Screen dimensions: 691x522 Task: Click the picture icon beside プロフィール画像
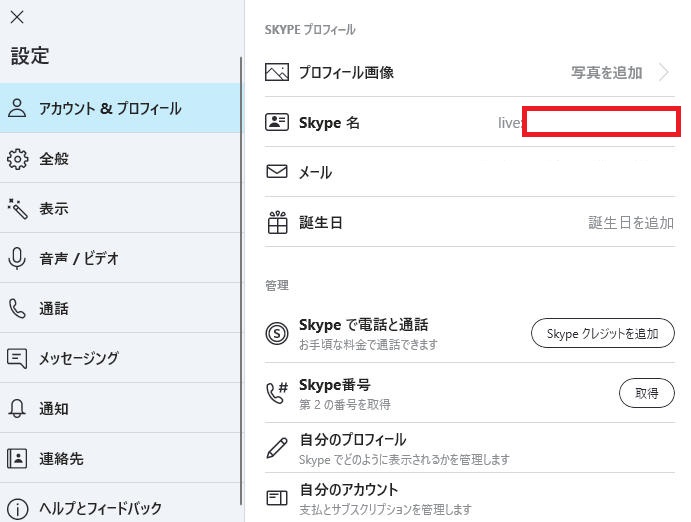277,72
